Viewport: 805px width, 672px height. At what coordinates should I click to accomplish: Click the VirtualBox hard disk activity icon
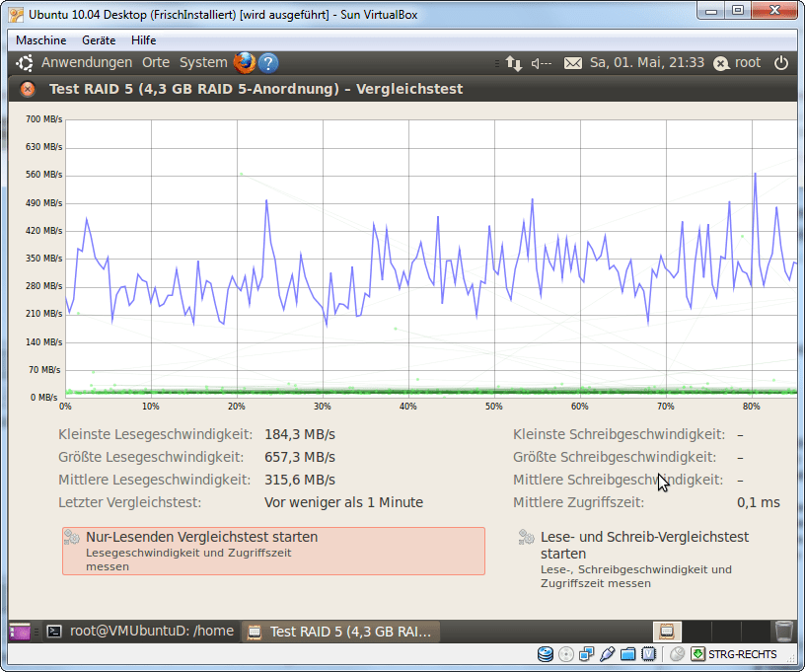click(x=546, y=654)
